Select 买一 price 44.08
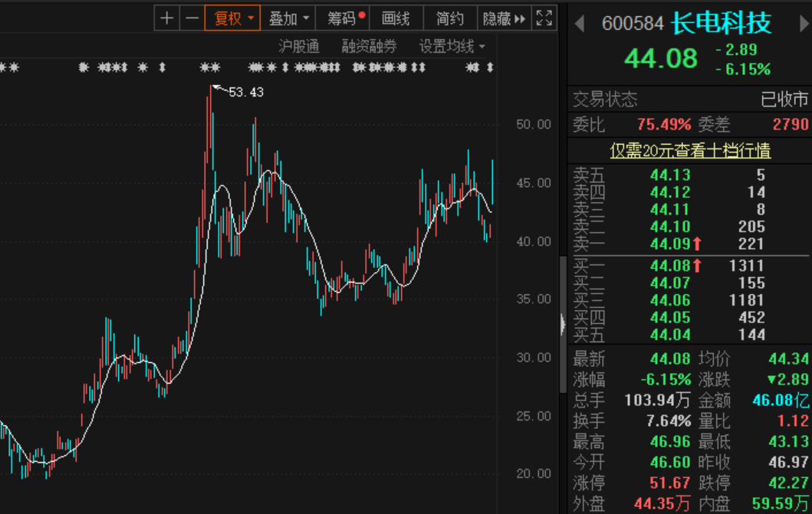812x514 pixels. point(670,265)
